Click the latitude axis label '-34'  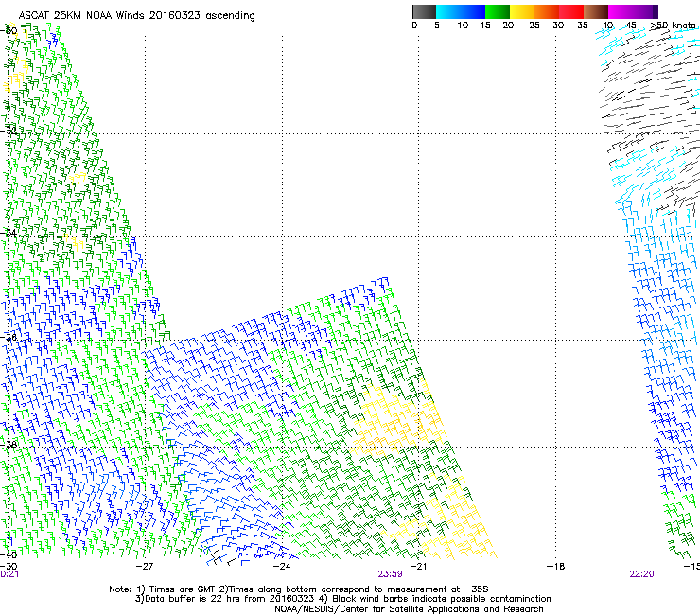[9, 233]
